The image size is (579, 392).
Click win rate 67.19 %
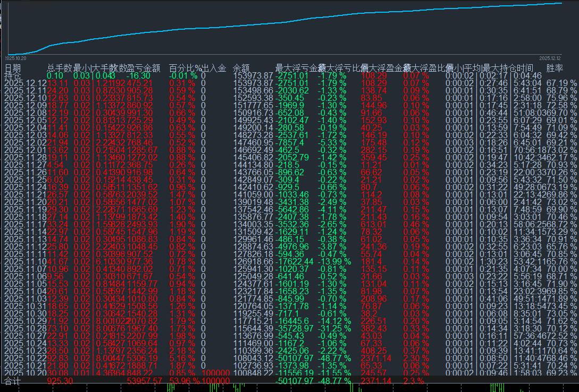point(561,83)
